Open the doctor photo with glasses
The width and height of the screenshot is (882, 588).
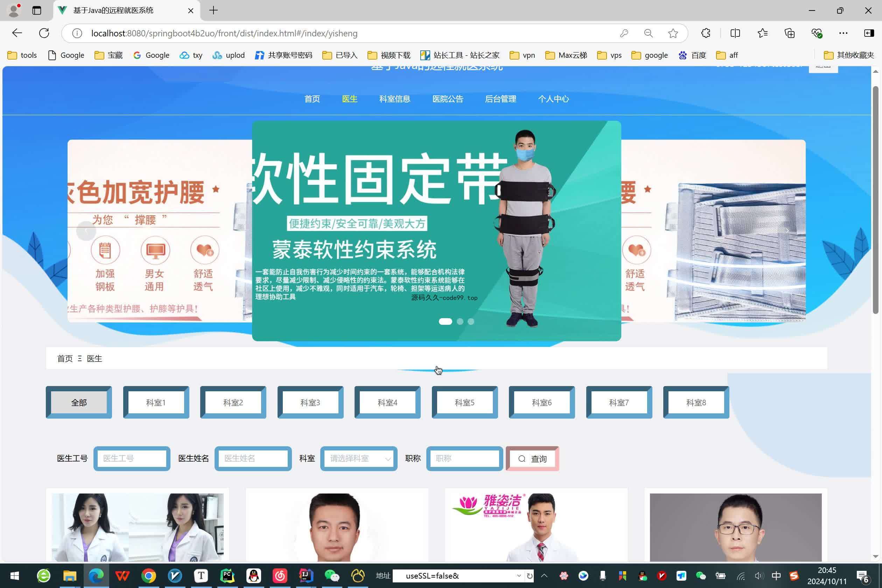click(x=736, y=527)
